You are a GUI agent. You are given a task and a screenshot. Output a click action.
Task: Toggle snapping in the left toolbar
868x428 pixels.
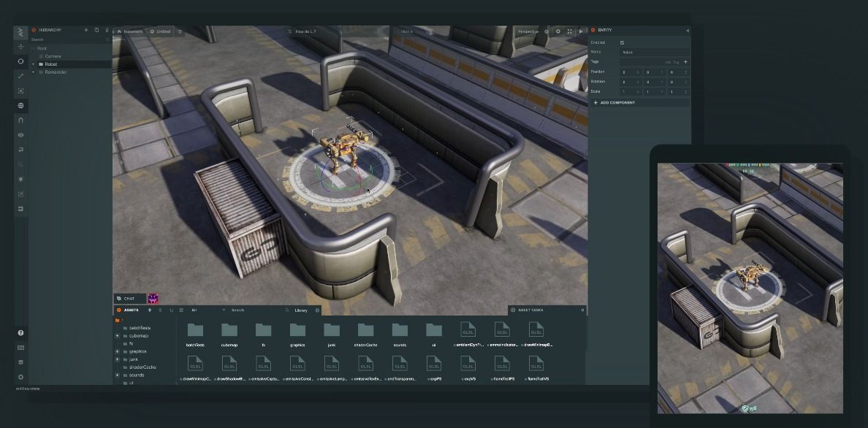coord(20,121)
